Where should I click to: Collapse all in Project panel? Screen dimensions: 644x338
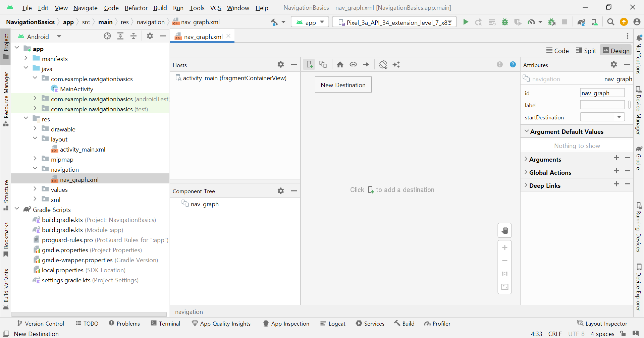point(133,36)
